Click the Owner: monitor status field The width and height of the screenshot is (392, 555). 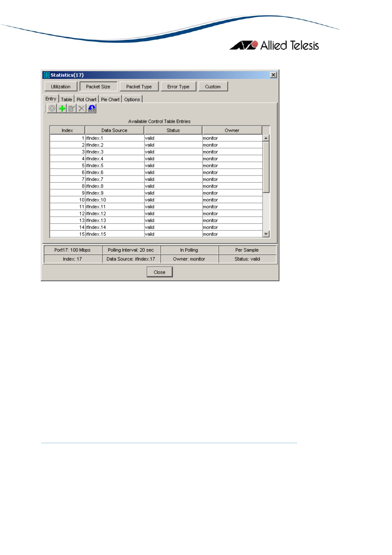[x=189, y=259]
